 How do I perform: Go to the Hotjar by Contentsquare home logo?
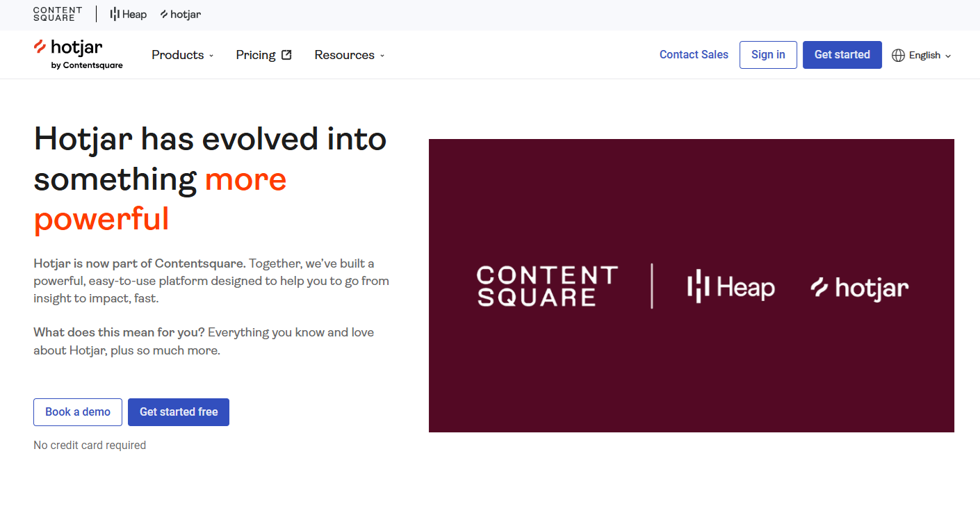point(78,54)
